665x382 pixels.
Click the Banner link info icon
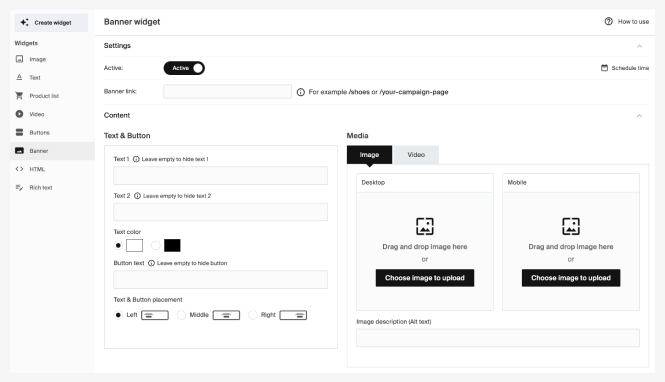(301, 92)
